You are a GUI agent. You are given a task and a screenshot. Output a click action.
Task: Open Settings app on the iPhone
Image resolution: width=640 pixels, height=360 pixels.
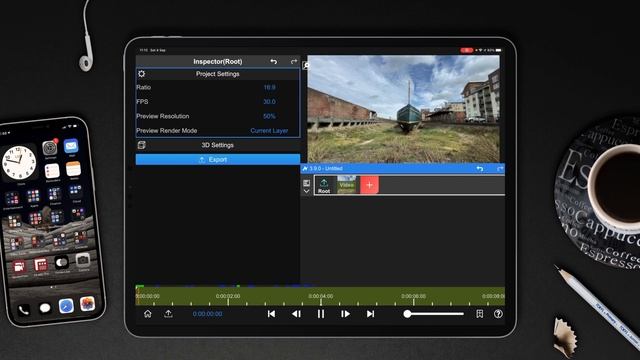pyautogui.click(x=50, y=148)
